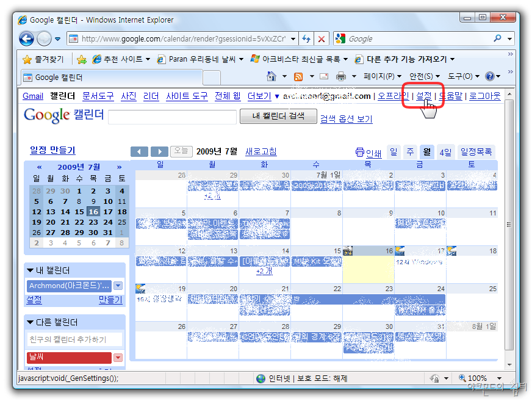Click the zoom magnifier icon in status bar

[x=462, y=378]
